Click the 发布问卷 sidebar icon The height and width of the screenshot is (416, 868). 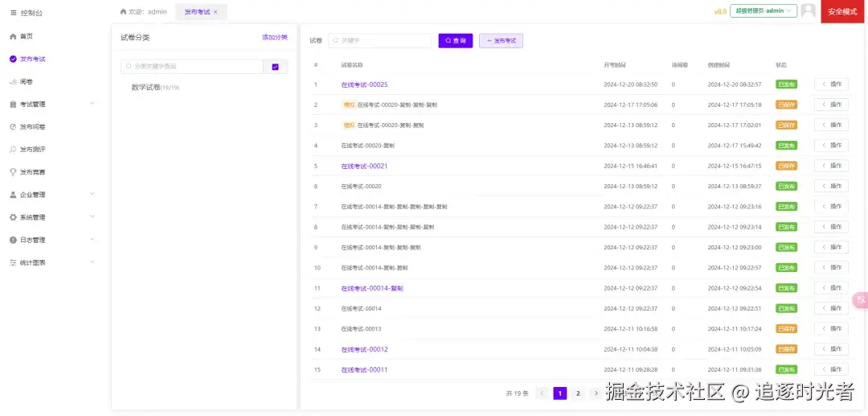pyautogui.click(x=14, y=127)
